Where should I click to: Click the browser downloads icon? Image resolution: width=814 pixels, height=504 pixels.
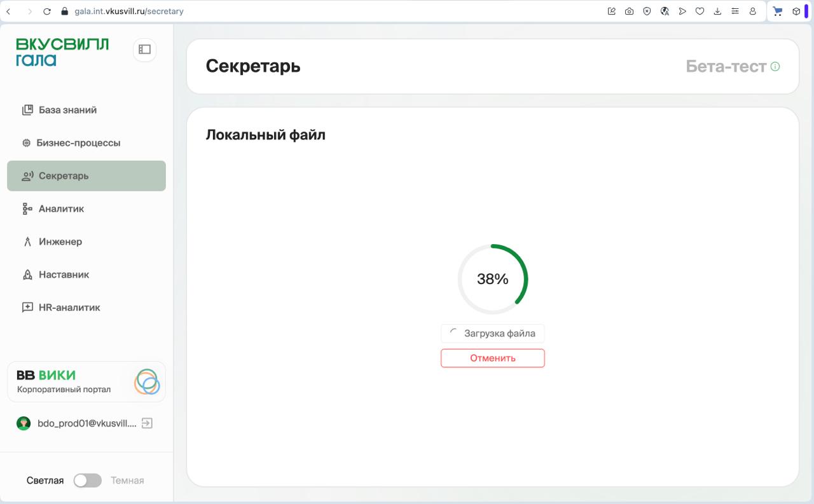click(717, 11)
